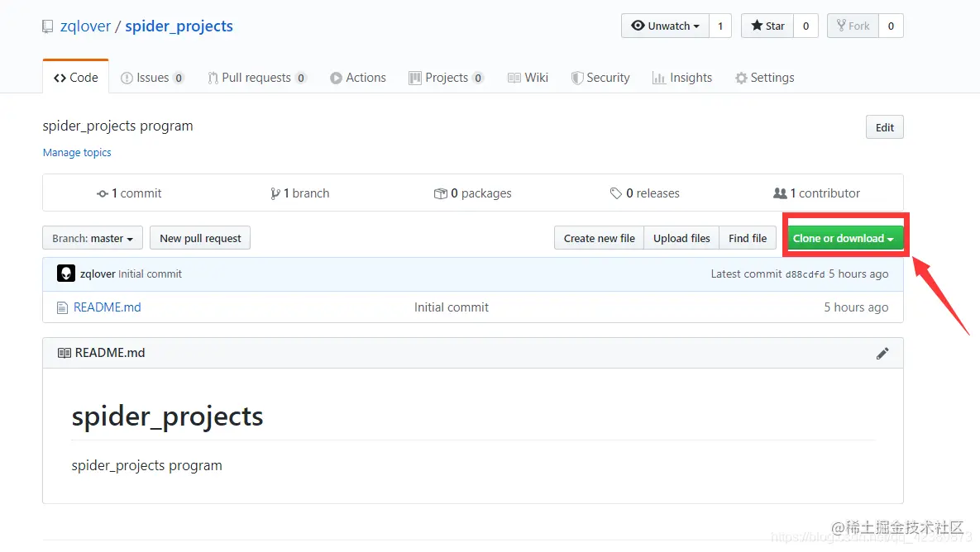Open the 1 commit history icon
980x552 pixels.
103,193
